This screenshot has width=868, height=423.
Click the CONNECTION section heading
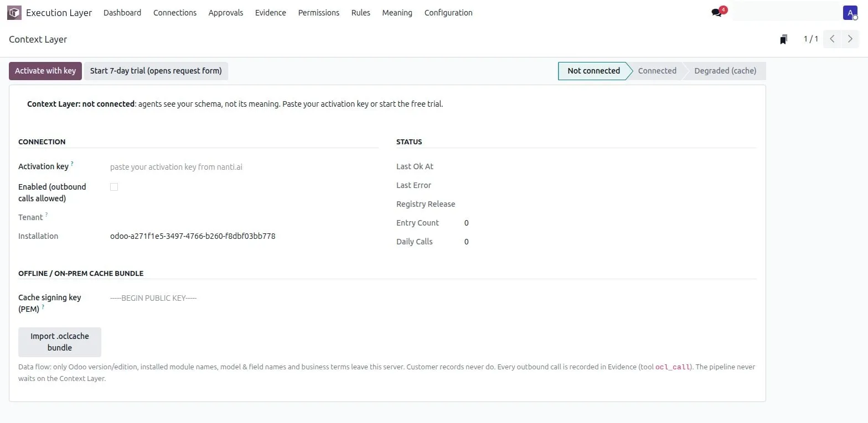(x=42, y=142)
